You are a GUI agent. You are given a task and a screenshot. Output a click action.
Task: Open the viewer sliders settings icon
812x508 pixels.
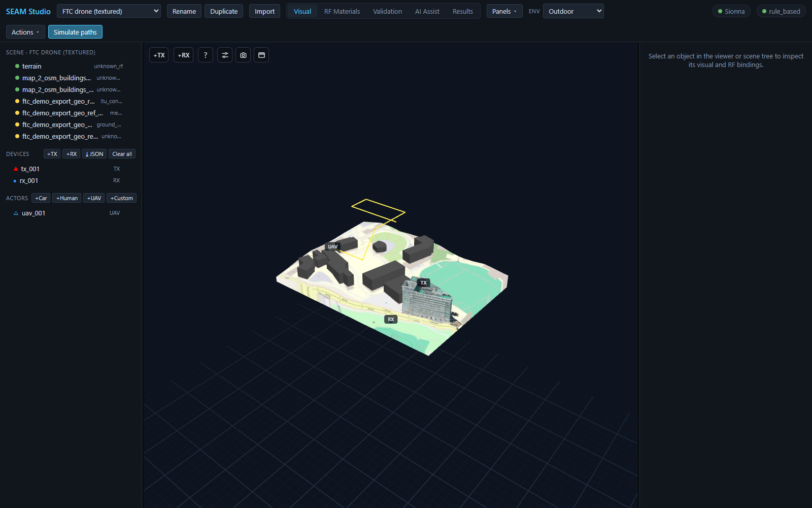tap(225, 55)
